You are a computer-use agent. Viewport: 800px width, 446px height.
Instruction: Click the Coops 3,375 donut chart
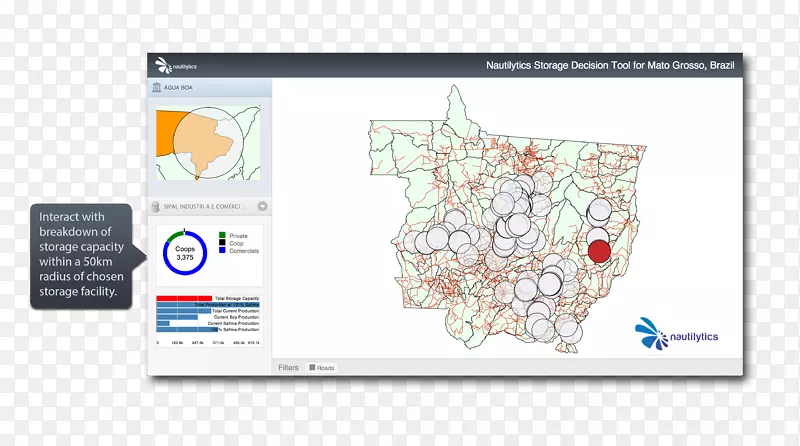[x=183, y=254]
